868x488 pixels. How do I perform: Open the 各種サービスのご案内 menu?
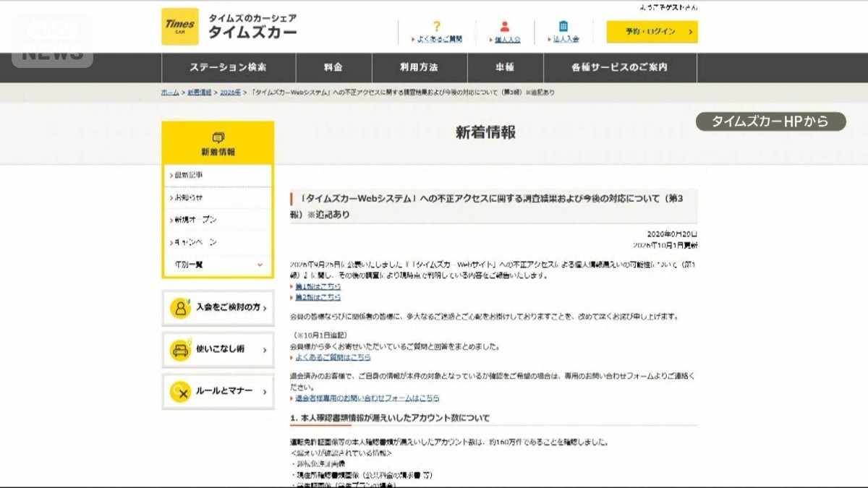[x=619, y=68]
